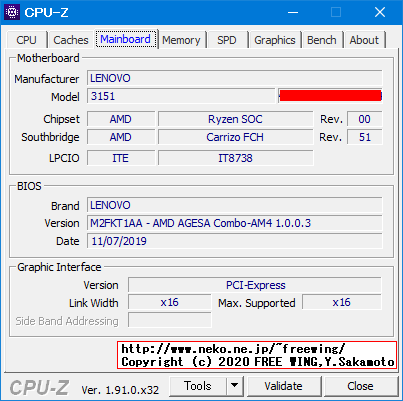Open the SPD tab

point(227,40)
